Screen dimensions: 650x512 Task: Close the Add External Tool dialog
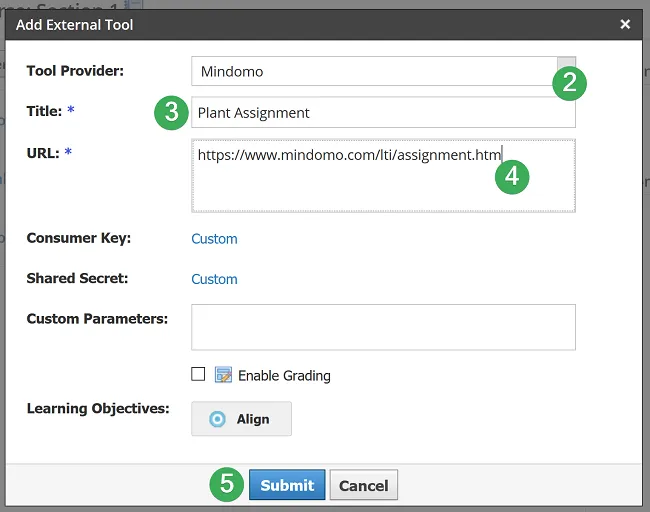[x=625, y=24]
